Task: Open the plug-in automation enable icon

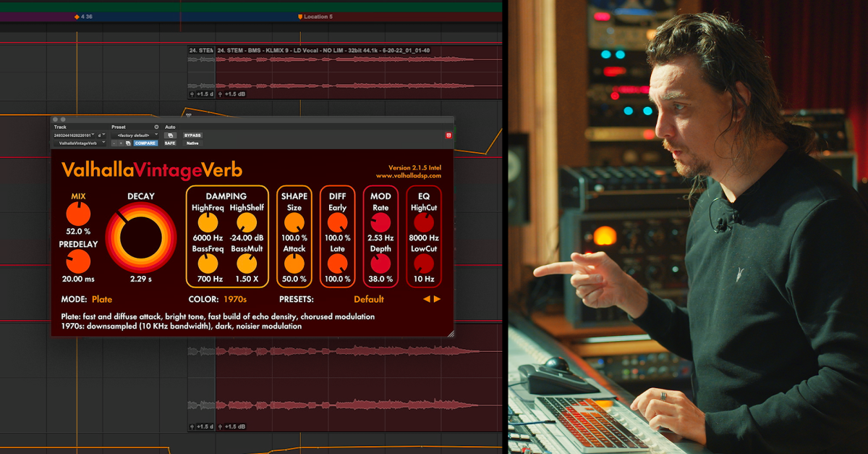Action: click(170, 135)
